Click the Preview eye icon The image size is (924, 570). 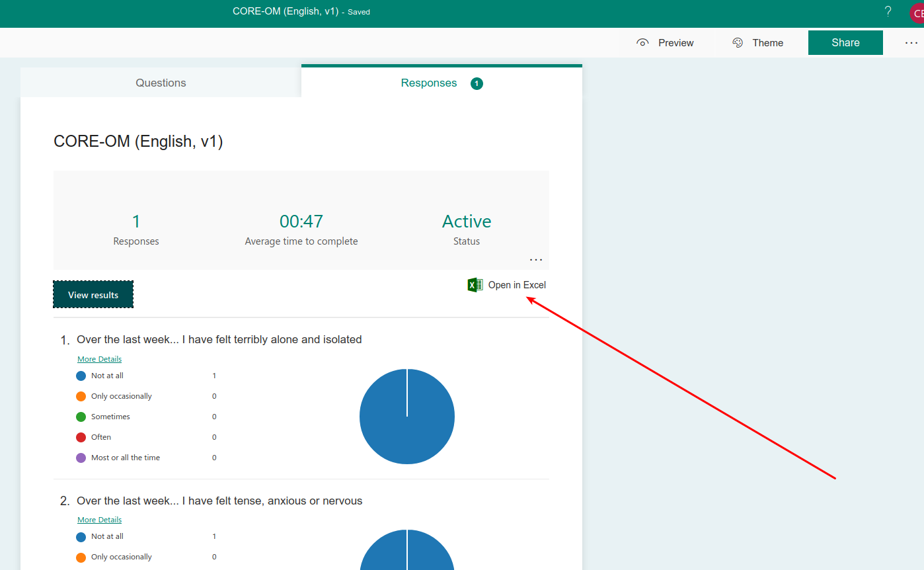642,42
